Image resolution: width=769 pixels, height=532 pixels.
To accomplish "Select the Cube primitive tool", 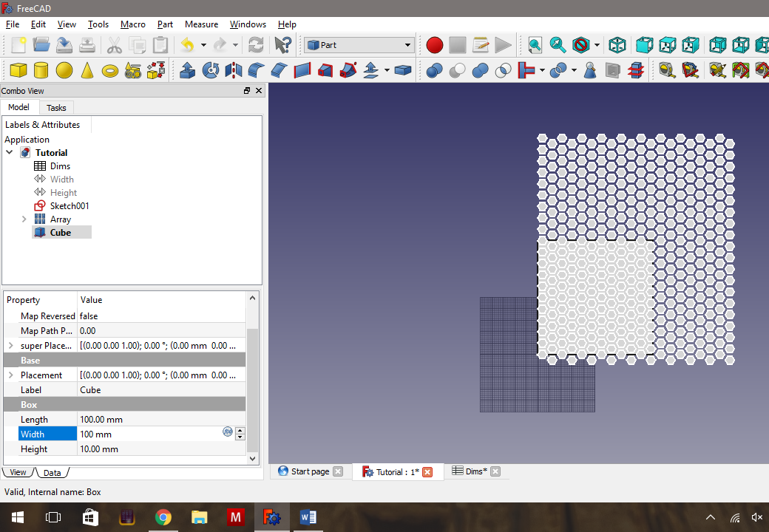I will (18, 70).
